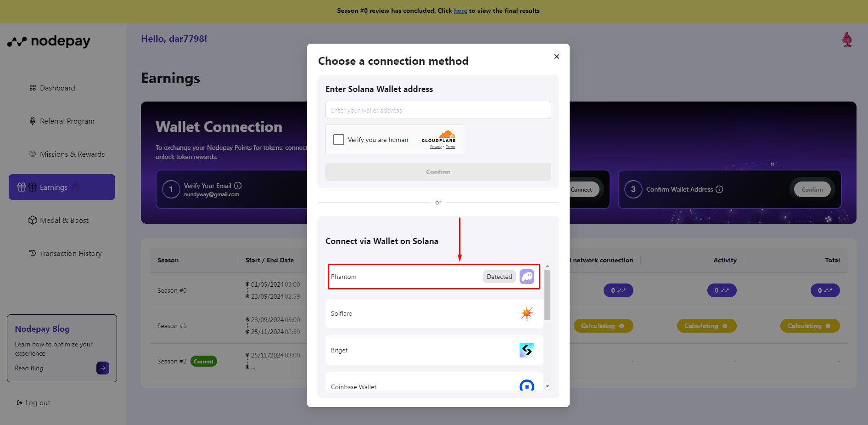
Task: Click the Coinbase Wallet logo icon
Action: 527,385
